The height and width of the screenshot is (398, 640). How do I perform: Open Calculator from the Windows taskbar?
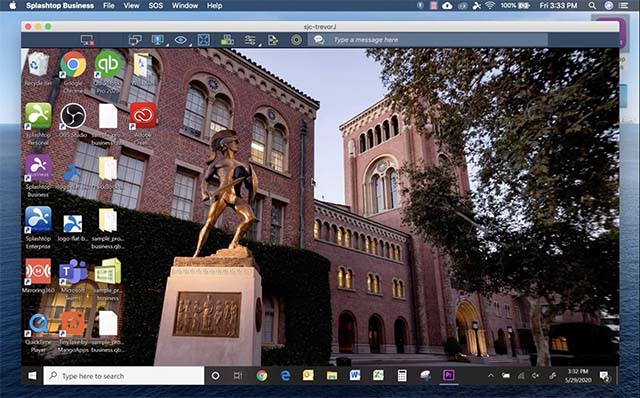tap(402, 376)
